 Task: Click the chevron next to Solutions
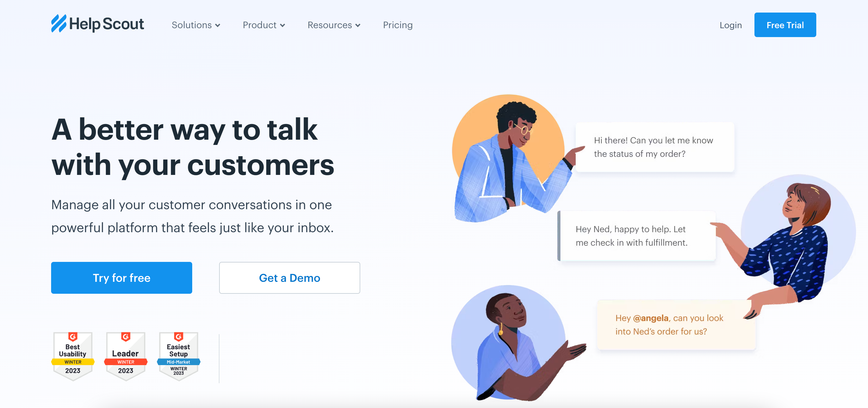tap(218, 26)
